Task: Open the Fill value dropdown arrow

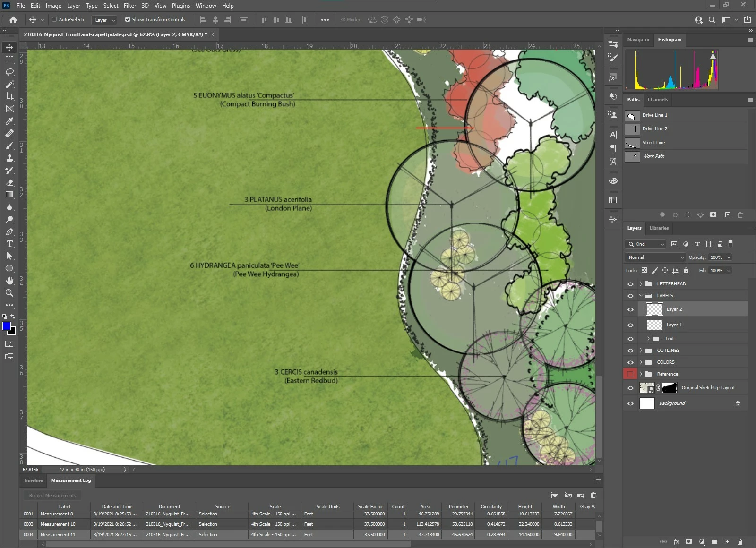Action: pos(729,271)
